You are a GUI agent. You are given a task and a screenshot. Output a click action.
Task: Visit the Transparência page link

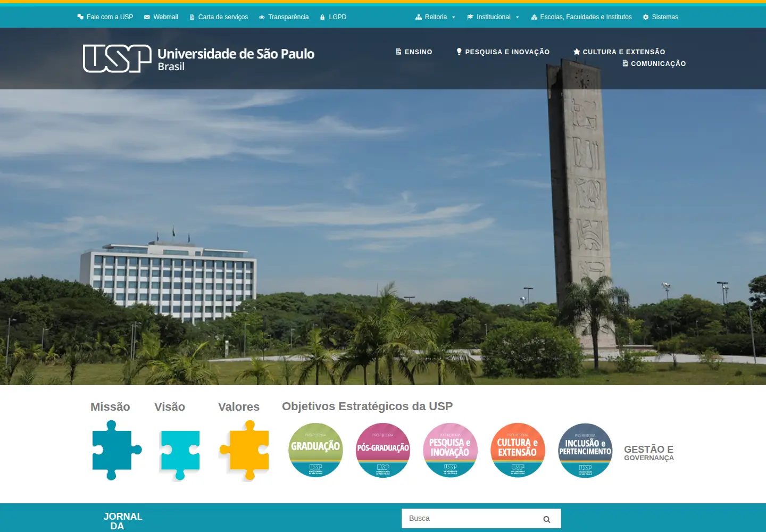coord(284,17)
